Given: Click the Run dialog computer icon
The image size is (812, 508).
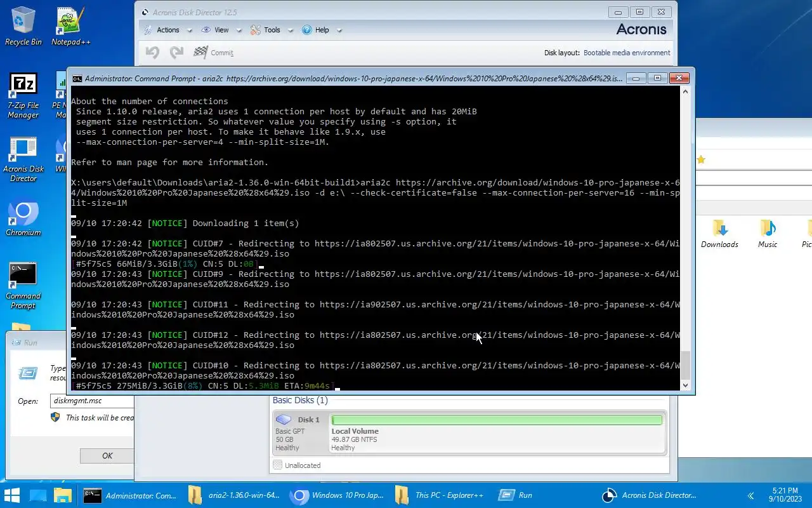Looking at the screenshot, I should click(28, 373).
